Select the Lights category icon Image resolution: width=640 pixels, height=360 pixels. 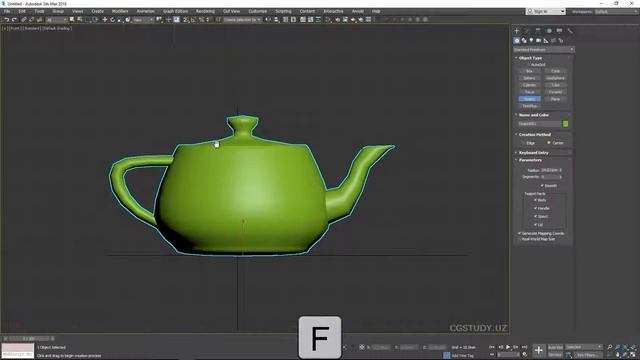pyautogui.click(x=531, y=40)
